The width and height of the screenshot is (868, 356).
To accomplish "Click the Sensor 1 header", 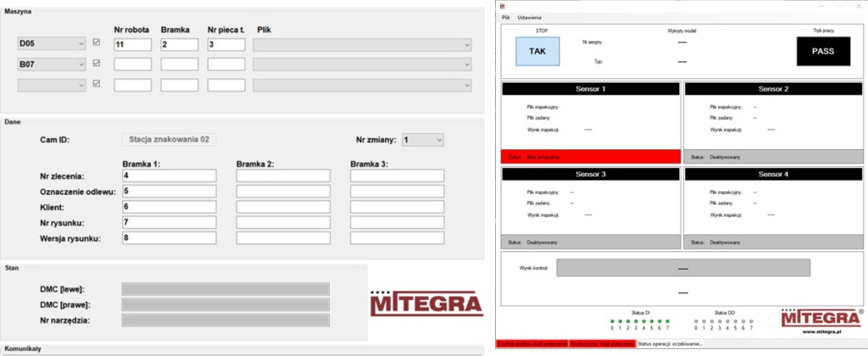I will pos(590,89).
